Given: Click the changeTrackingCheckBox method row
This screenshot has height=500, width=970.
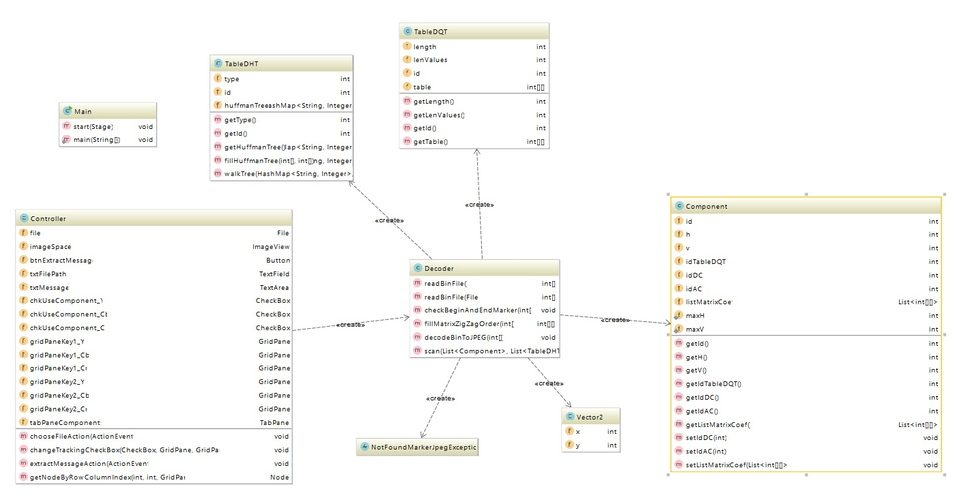Looking at the screenshot, I should (x=154, y=450).
